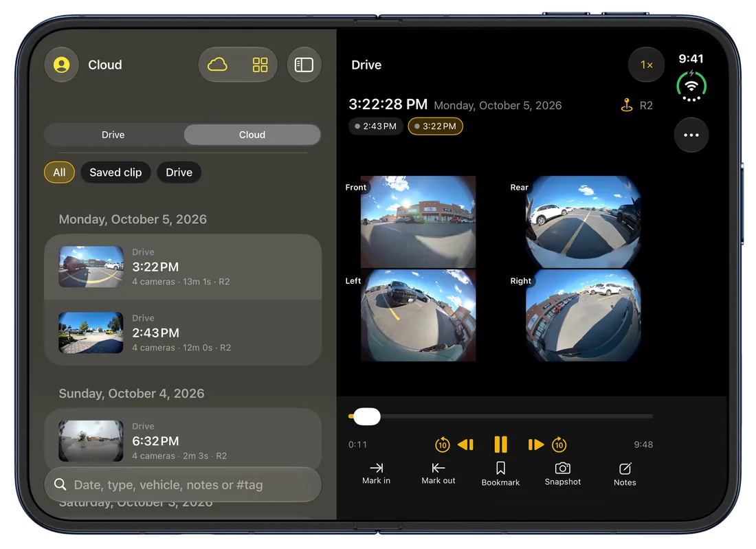Step one frame forward
The image size is (756, 549).
tap(535, 445)
